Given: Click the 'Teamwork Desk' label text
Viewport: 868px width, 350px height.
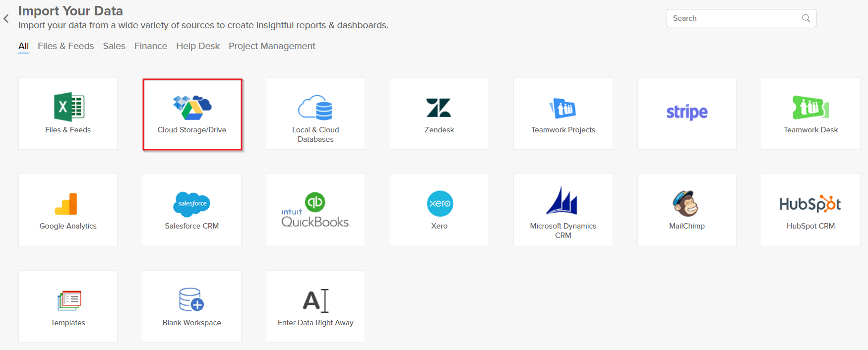Looking at the screenshot, I should tap(810, 130).
